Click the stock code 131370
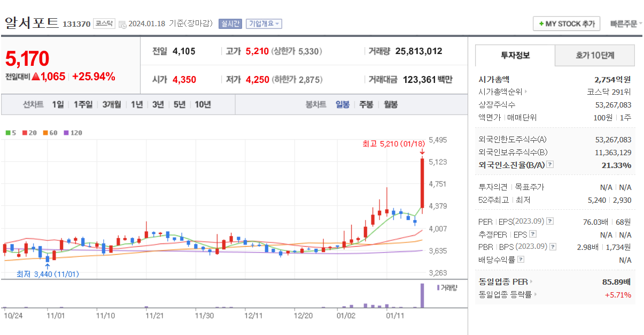 [x=76, y=24]
